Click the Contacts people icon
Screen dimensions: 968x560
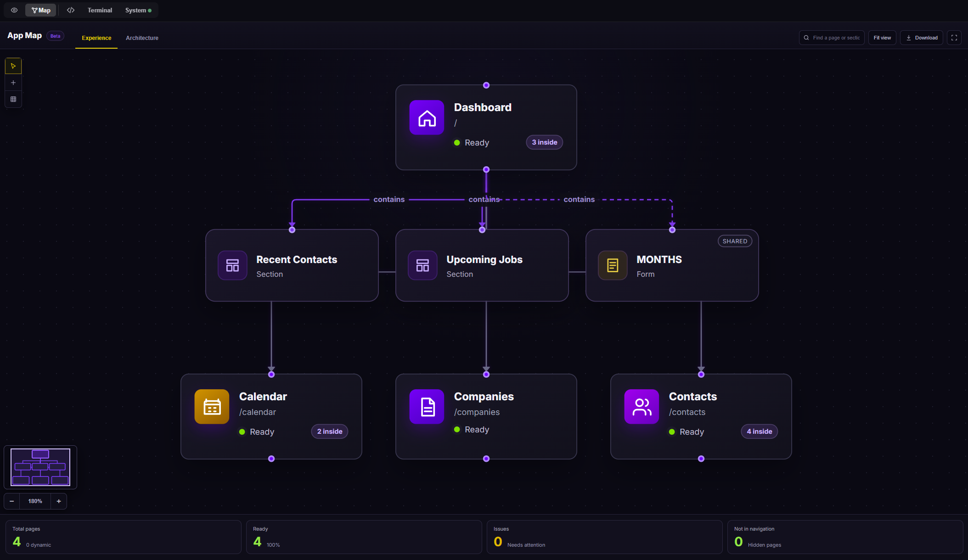(642, 407)
